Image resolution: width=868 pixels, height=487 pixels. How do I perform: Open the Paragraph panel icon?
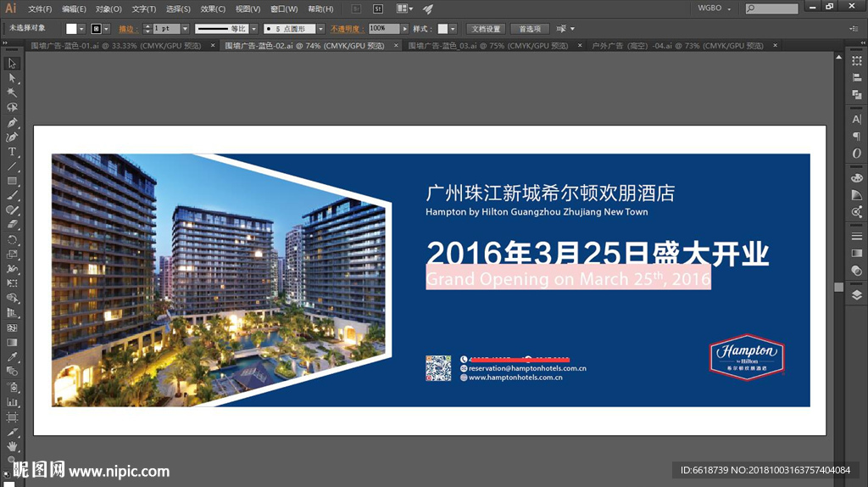pyautogui.click(x=856, y=136)
